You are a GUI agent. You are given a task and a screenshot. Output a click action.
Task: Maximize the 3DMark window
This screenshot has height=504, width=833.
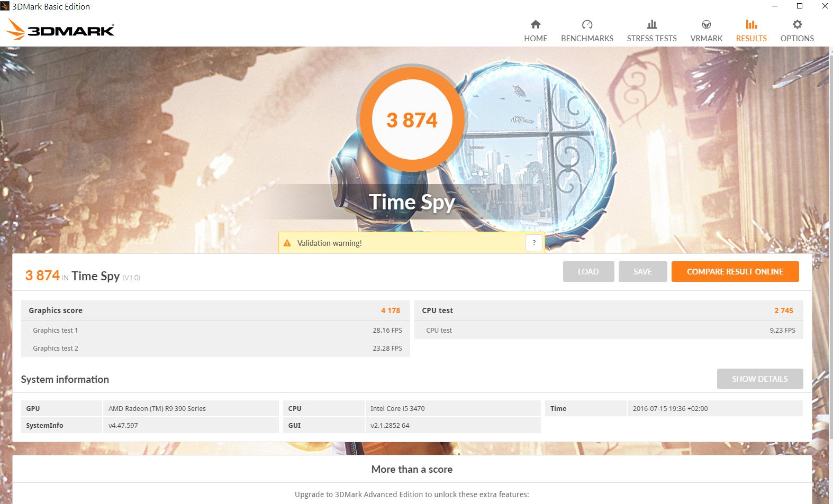pos(800,6)
